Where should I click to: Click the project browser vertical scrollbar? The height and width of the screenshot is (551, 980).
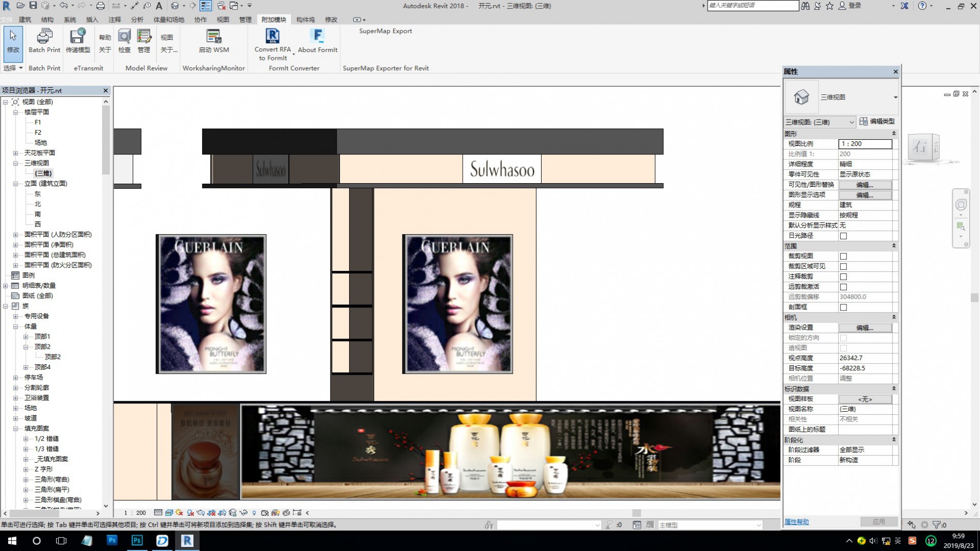[x=106, y=139]
